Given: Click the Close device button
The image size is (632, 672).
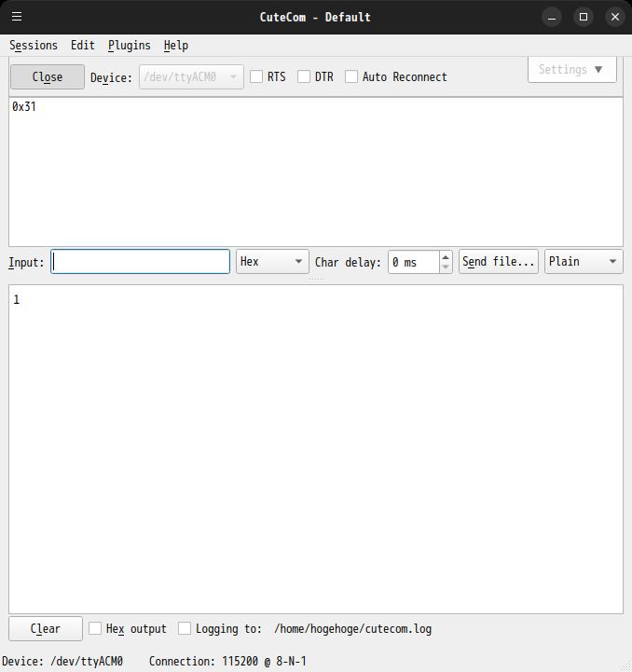Looking at the screenshot, I should click(x=48, y=77).
